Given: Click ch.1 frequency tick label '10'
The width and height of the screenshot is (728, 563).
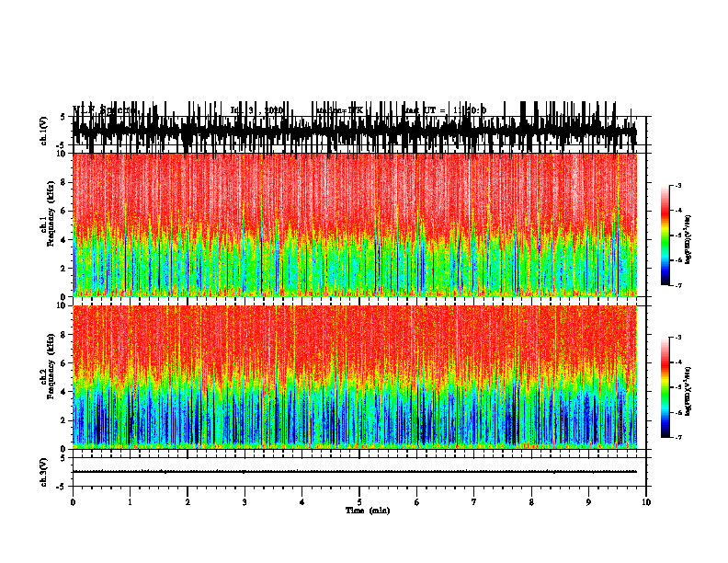Looking at the screenshot, I should pos(62,154).
